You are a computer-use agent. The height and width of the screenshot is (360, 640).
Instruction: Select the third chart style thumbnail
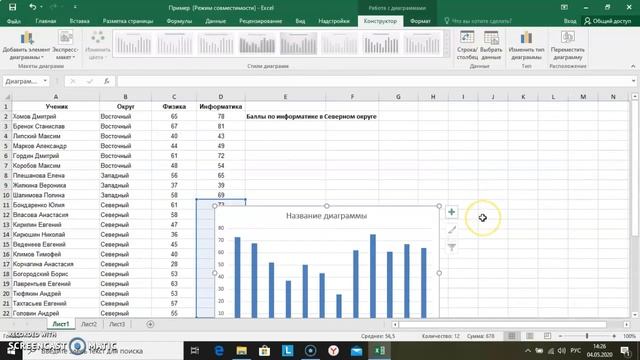tap(216, 44)
